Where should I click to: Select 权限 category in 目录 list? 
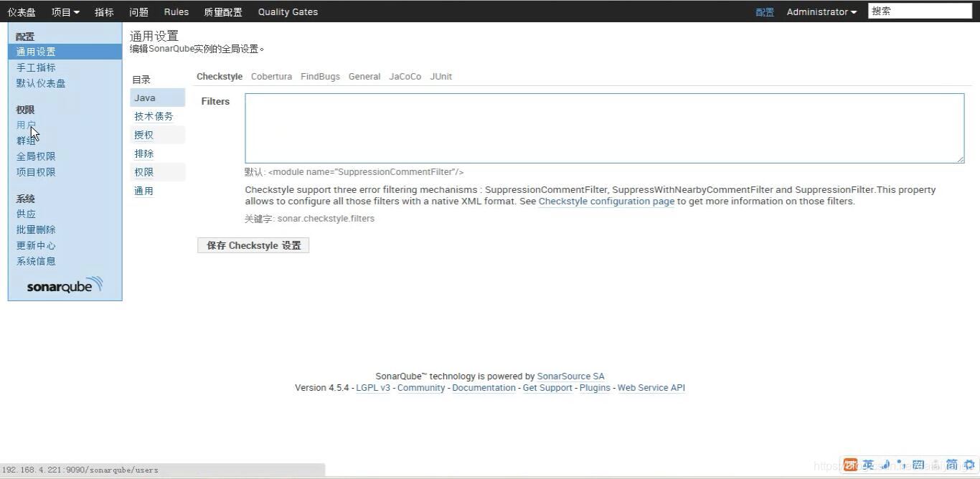pyautogui.click(x=157, y=172)
